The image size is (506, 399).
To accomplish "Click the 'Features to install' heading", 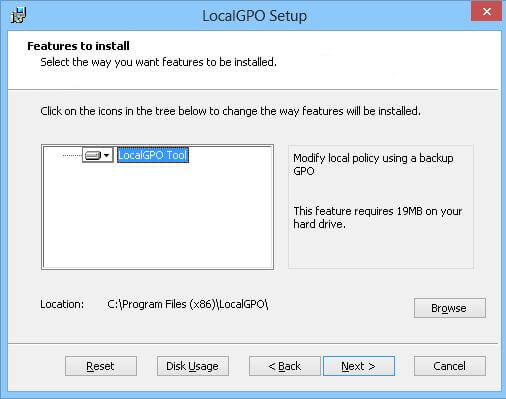I will (78, 46).
